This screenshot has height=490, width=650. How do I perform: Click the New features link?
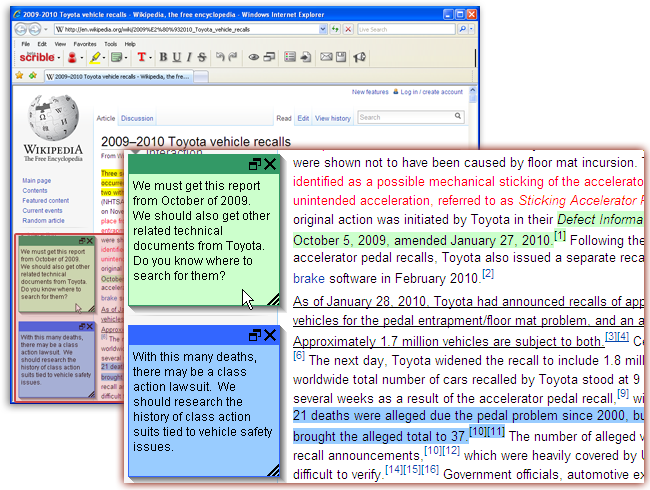[370, 92]
